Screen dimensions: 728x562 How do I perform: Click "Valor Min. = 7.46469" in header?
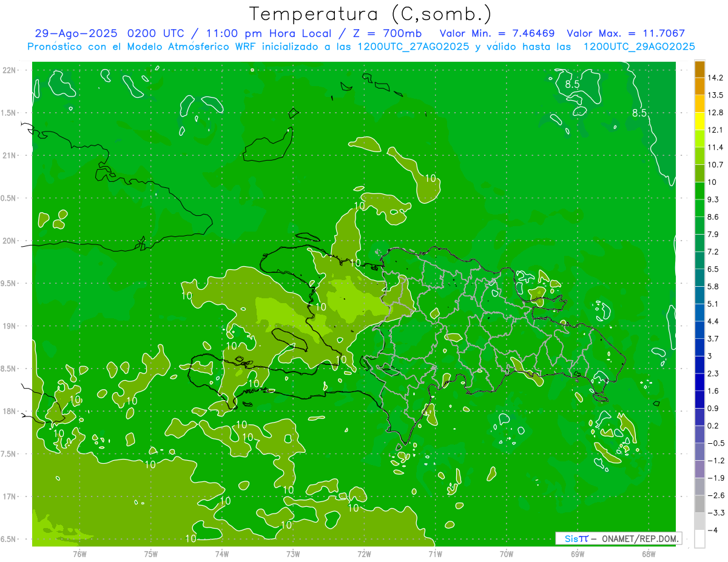[497, 33]
